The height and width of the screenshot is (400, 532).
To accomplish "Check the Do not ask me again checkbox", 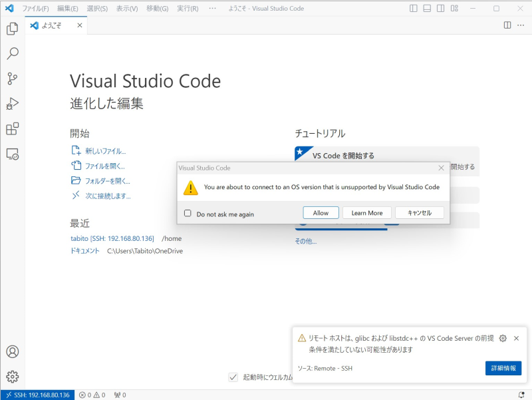I will pos(188,212).
